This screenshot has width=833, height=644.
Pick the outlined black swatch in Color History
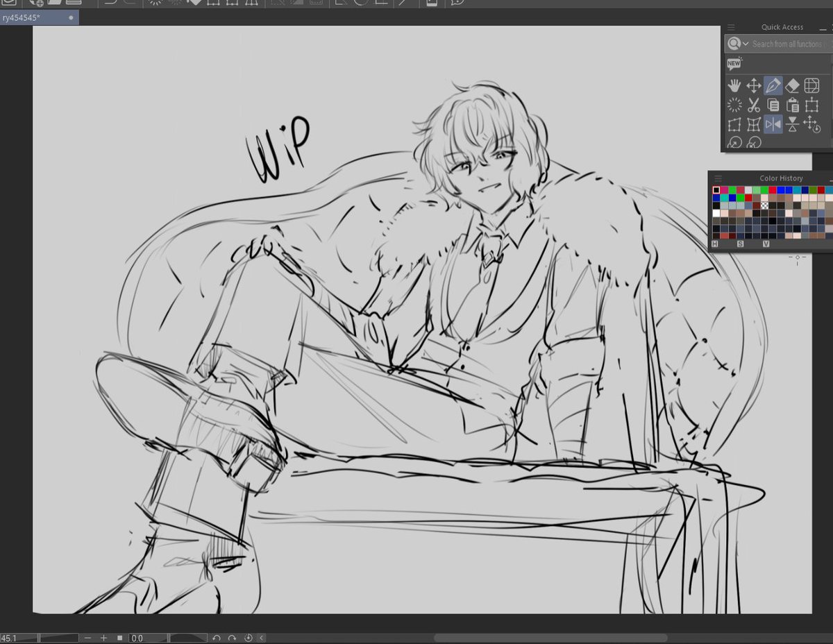coord(716,189)
